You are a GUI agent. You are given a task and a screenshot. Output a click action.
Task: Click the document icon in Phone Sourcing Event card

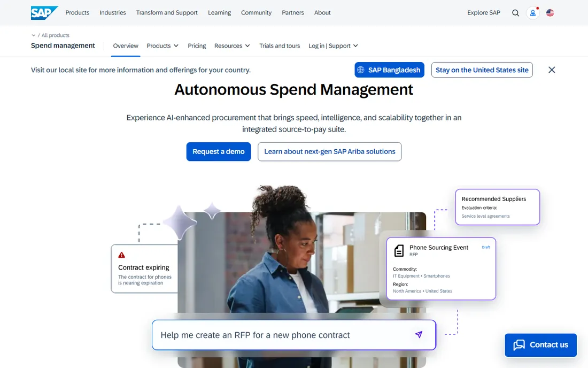pos(399,250)
